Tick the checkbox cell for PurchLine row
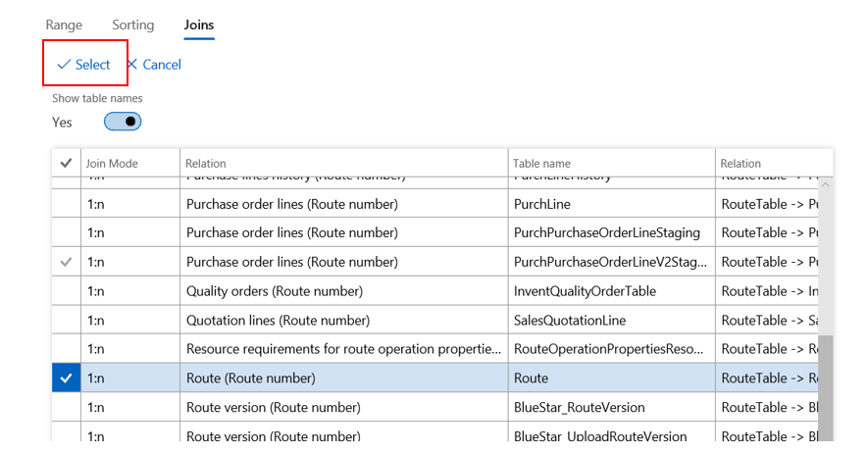Screen dimensions: 868x454 pos(66,204)
